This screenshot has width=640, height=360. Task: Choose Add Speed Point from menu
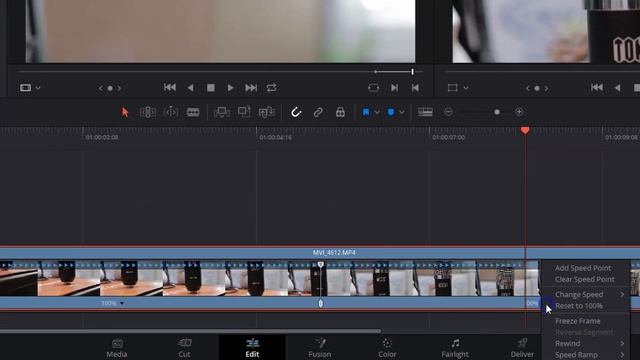click(x=583, y=268)
